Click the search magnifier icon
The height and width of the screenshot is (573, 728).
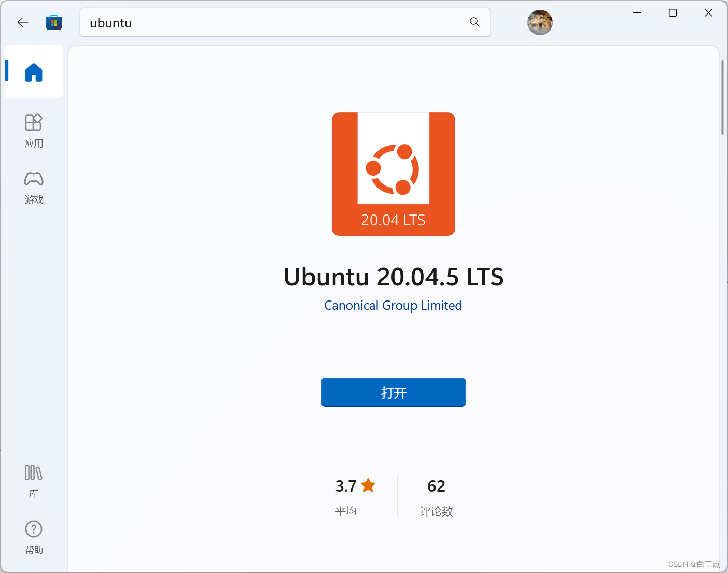[x=474, y=22]
